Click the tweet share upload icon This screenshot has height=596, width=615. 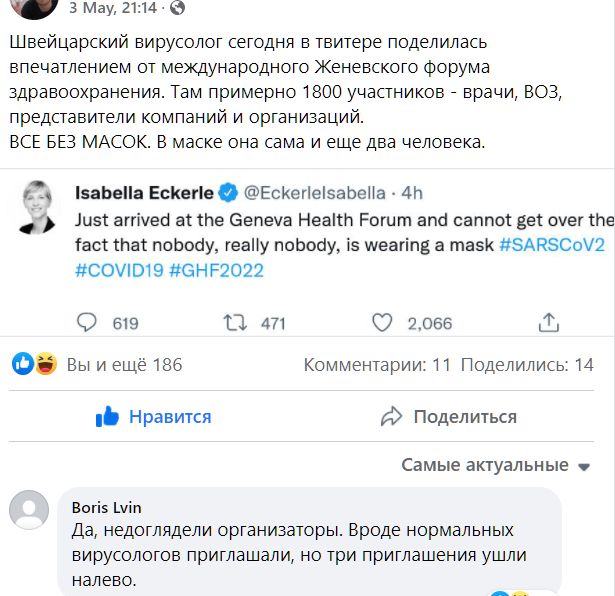(549, 322)
